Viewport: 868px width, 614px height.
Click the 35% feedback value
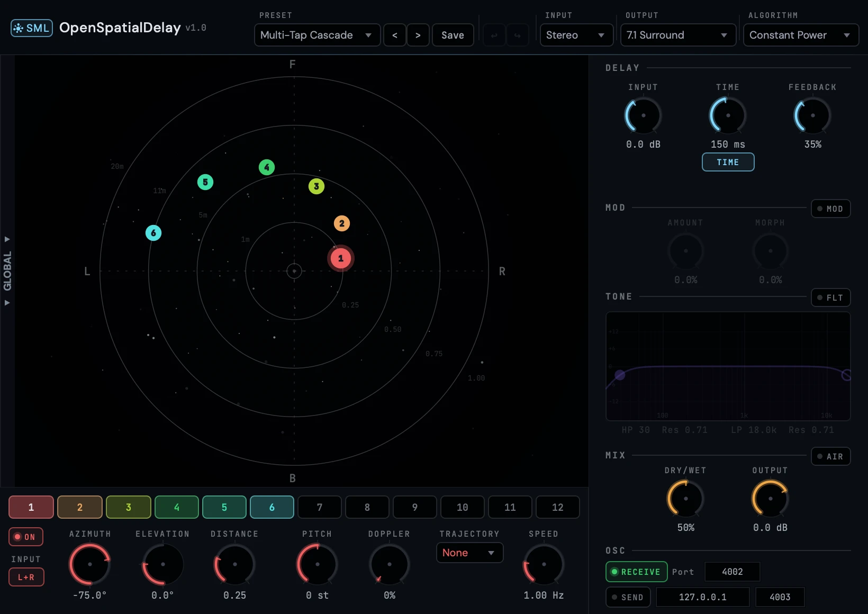coord(812,144)
